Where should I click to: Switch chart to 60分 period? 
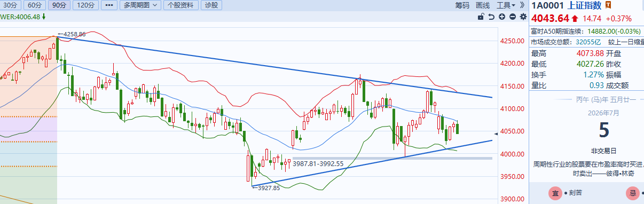34,5
